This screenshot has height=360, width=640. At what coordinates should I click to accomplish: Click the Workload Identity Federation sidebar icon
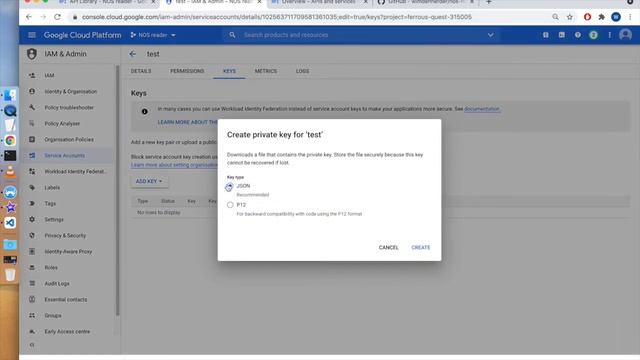32,171
